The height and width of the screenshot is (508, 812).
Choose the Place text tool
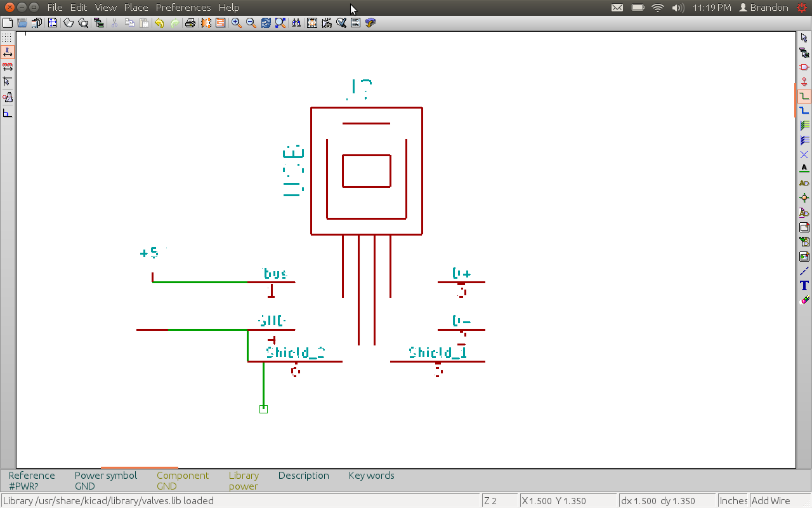(x=804, y=286)
